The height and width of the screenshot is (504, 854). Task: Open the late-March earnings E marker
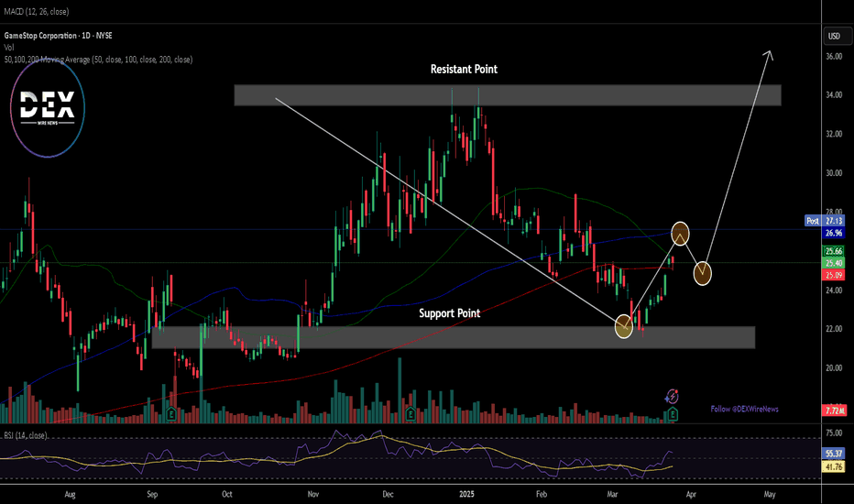click(673, 414)
